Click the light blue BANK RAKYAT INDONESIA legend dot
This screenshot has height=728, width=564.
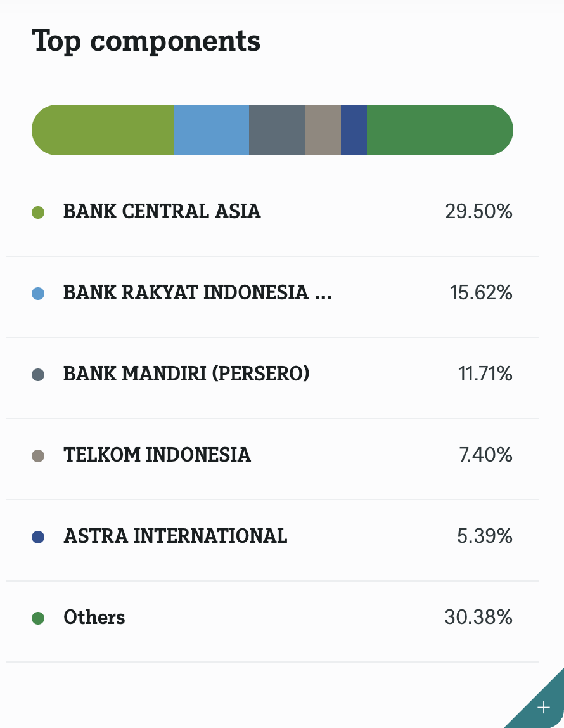38,293
